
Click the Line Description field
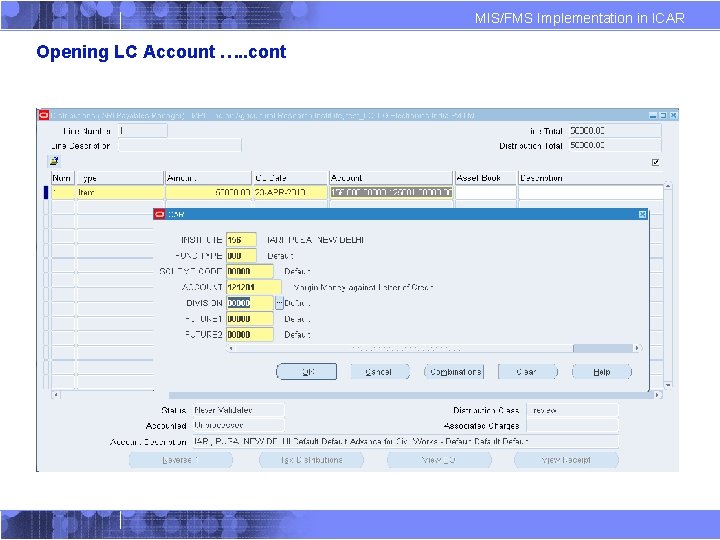pyautogui.click(x=180, y=146)
